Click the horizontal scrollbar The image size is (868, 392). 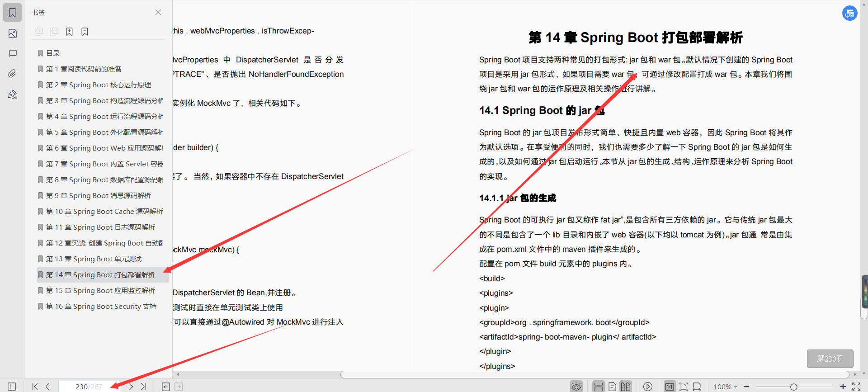pyautogui.click(x=594, y=374)
